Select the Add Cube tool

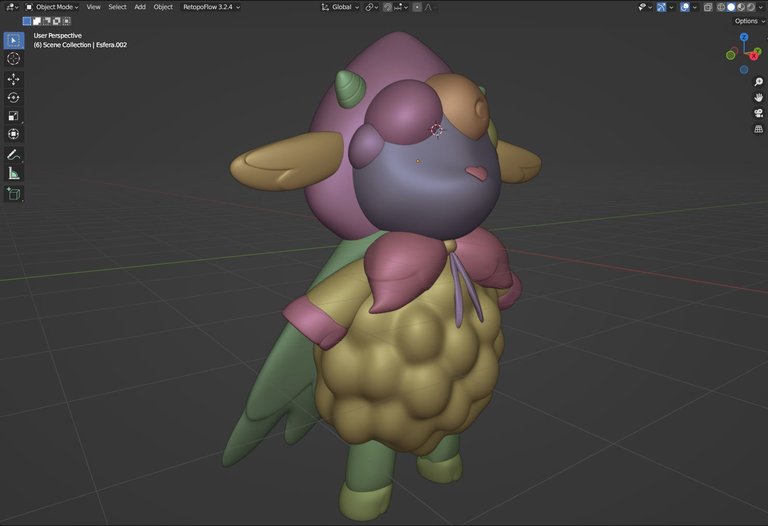click(x=14, y=194)
